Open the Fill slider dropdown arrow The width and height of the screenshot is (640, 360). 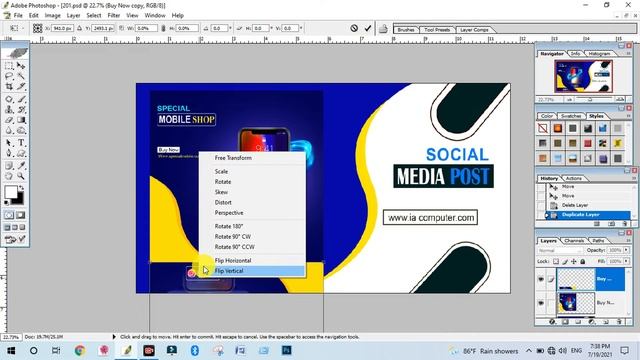pos(626,261)
